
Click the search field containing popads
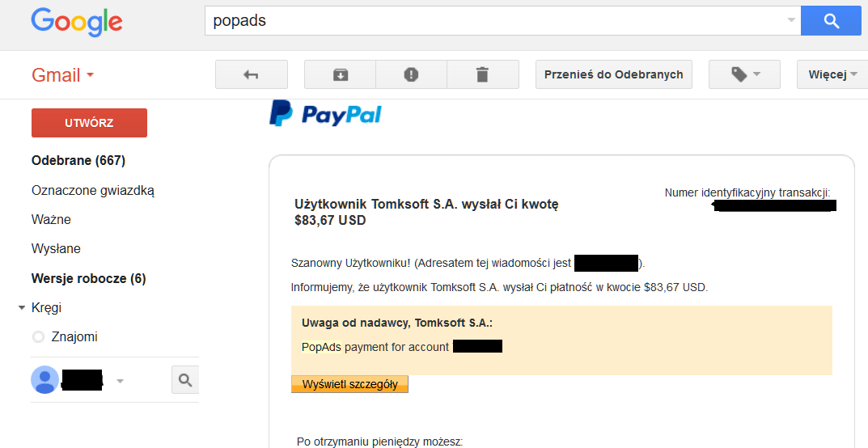(x=493, y=21)
